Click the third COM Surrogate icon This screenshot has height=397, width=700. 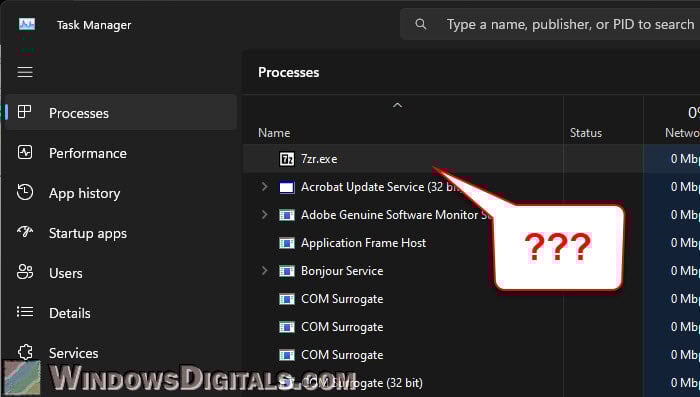tap(287, 355)
